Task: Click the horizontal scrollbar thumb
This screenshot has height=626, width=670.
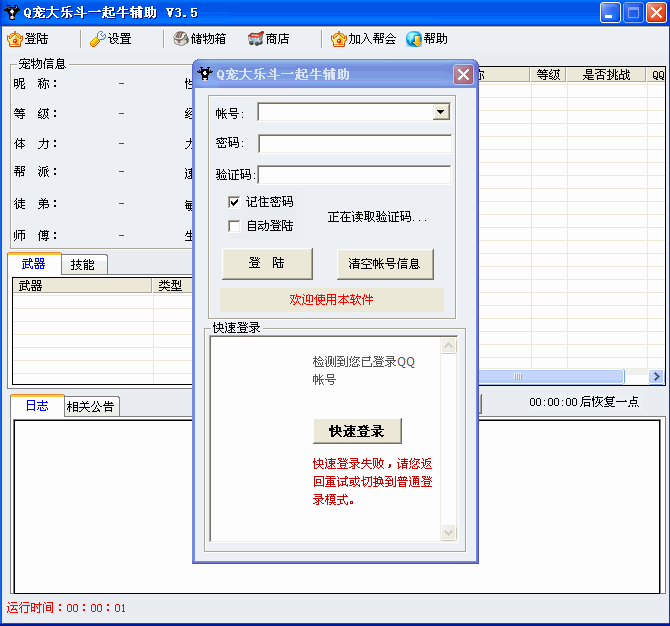Action: click(551, 376)
